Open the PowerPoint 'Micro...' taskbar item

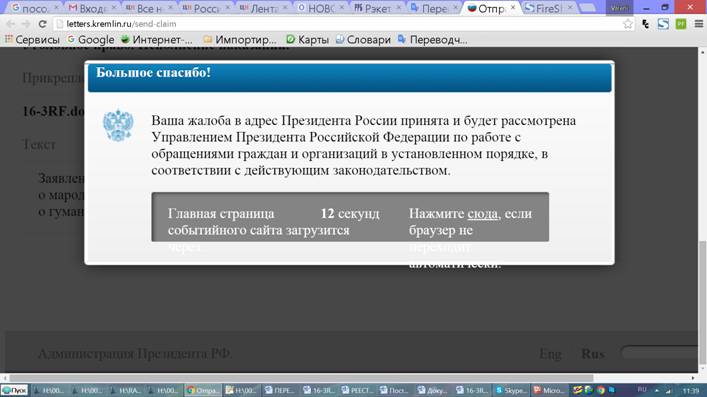click(x=549, y=390)
